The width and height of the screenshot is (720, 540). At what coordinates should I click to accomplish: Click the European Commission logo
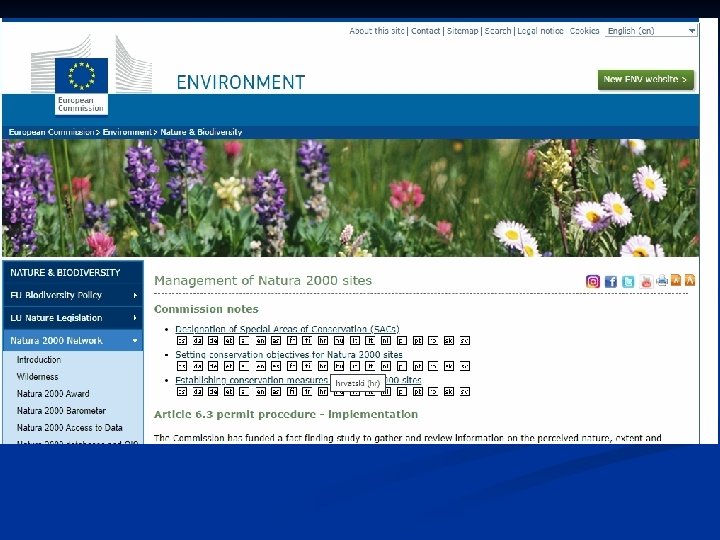click(x=81, y=86)
